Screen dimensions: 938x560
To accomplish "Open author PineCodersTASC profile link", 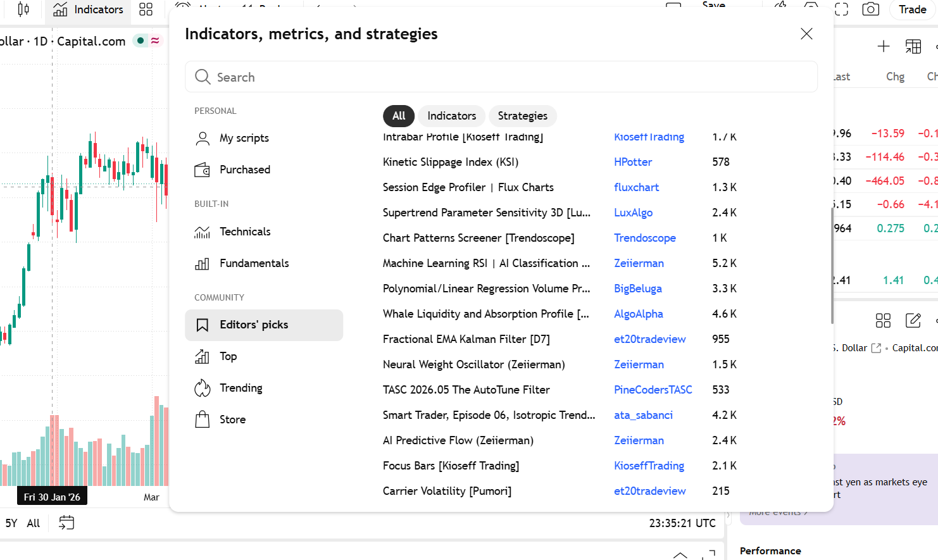I will pos(653,390).
